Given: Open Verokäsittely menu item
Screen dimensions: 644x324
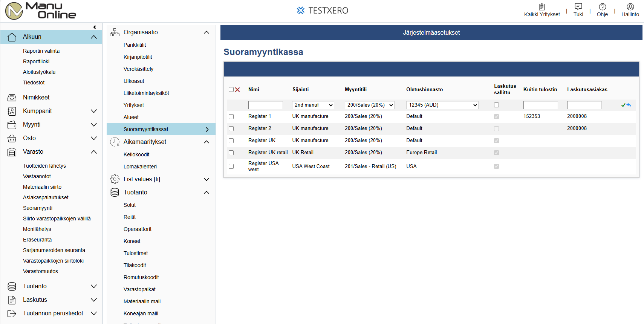Looking at the screenshot, I should pyautogui.click(x=138, y=69).
